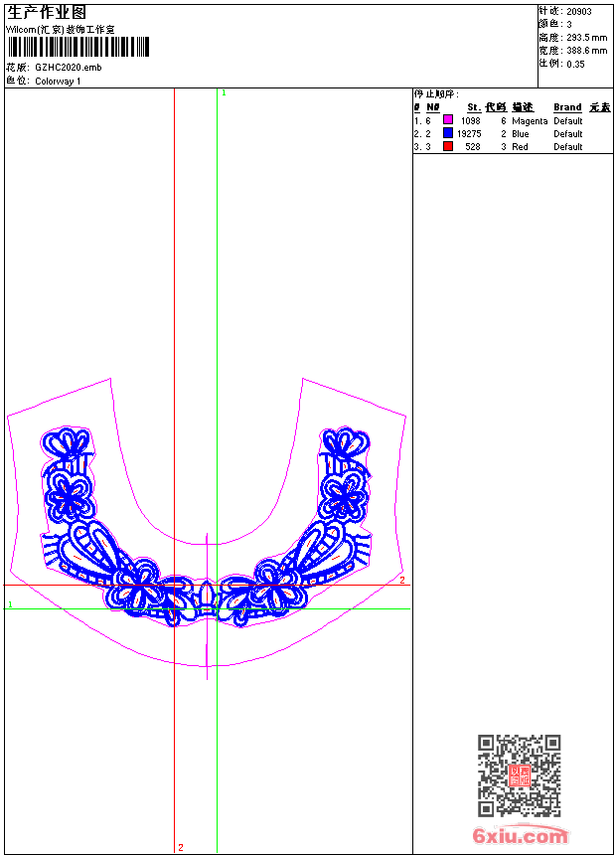
Task: Click the Blue color swatch in row 2
Action: click(x=447, y=133)
